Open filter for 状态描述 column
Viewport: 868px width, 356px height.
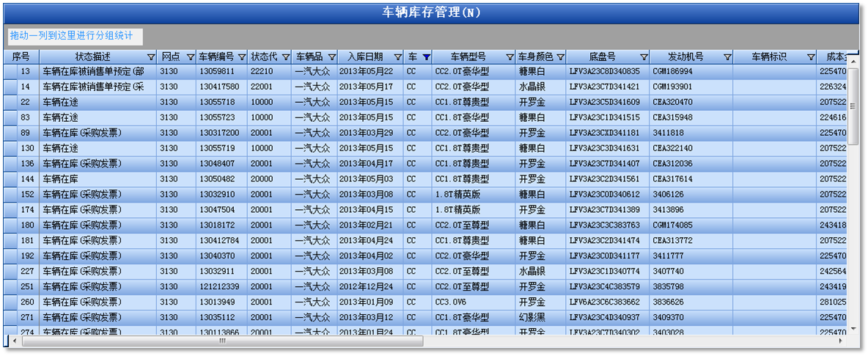pyautogui.click(x=151, y=57)
